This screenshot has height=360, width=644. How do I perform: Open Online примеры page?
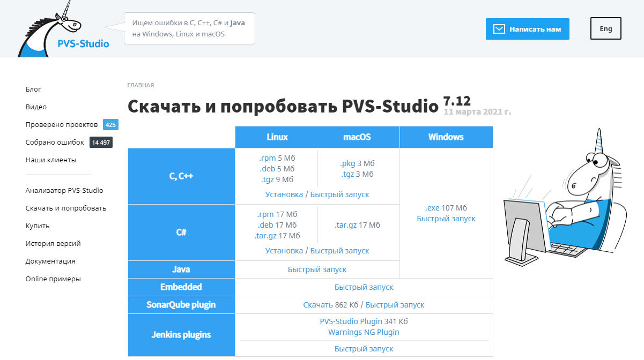(53, 279)
